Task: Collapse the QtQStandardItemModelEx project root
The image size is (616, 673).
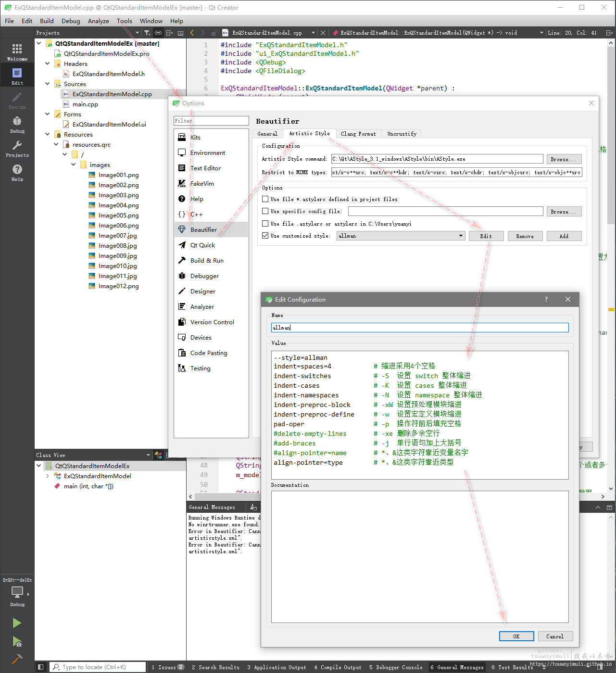Action: (39, 43)
